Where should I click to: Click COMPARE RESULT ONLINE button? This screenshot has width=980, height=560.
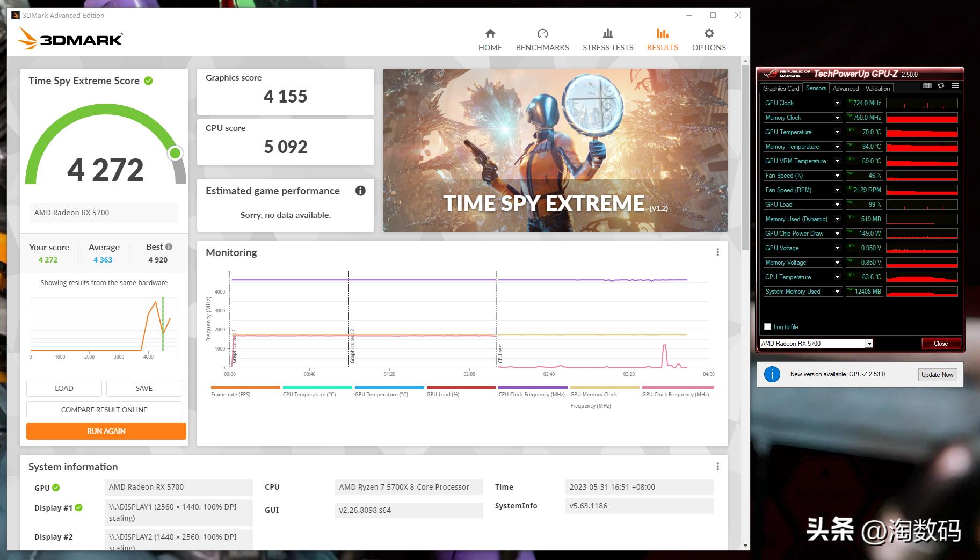click(104, 410)
